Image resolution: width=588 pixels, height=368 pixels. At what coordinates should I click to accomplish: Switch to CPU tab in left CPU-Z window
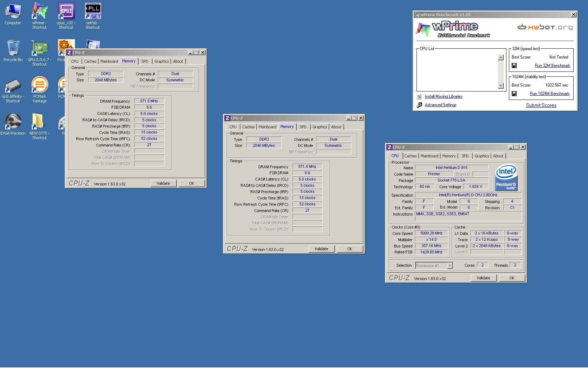coord(75,61)
